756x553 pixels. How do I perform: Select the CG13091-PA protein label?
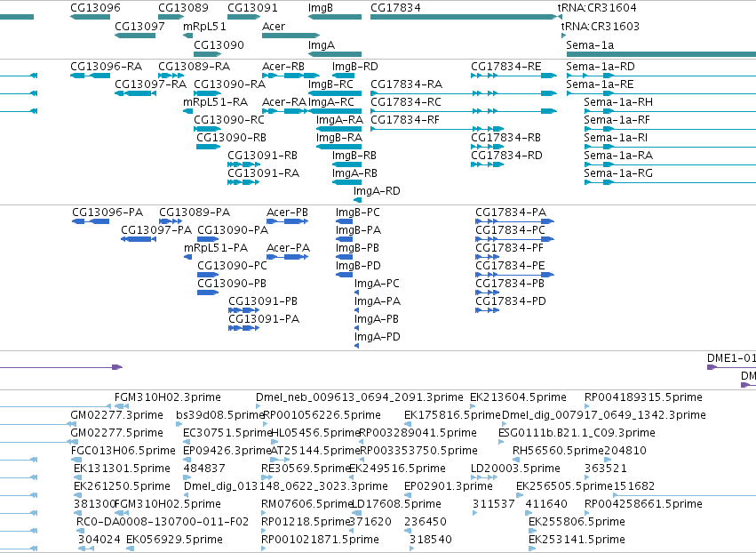pos(264,319)
